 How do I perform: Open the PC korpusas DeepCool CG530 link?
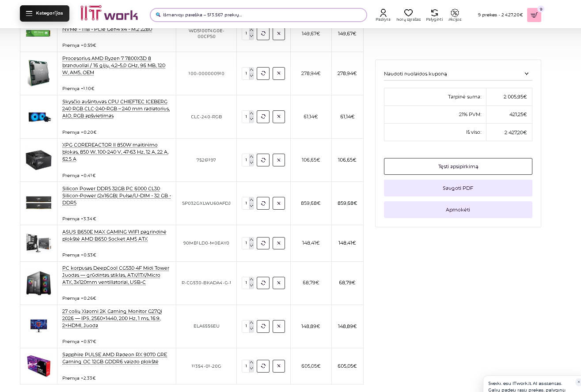(116, 275)
